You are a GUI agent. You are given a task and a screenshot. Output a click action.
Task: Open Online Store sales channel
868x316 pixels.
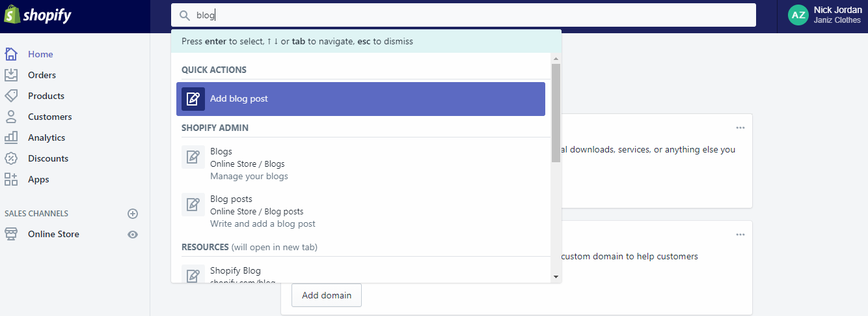53,234
